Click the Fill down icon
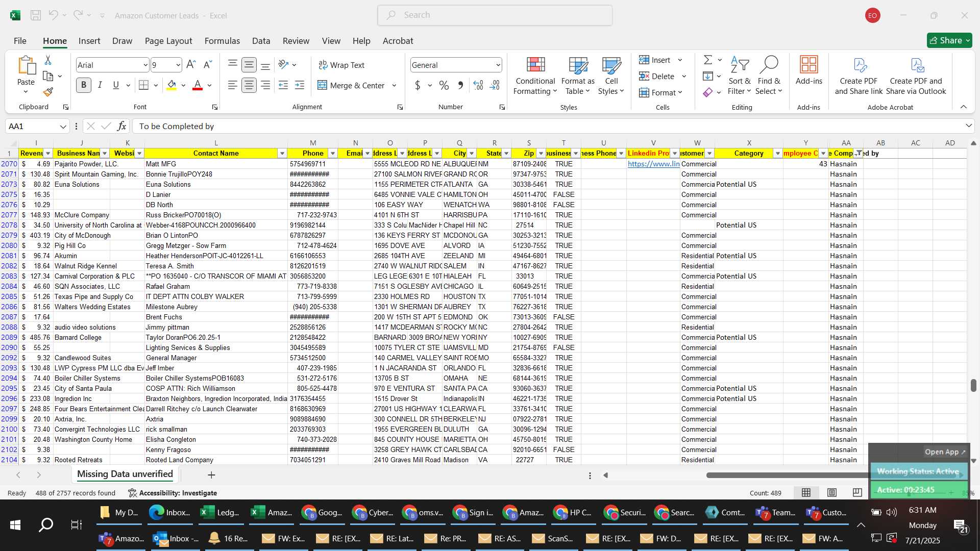 point(708,76)
